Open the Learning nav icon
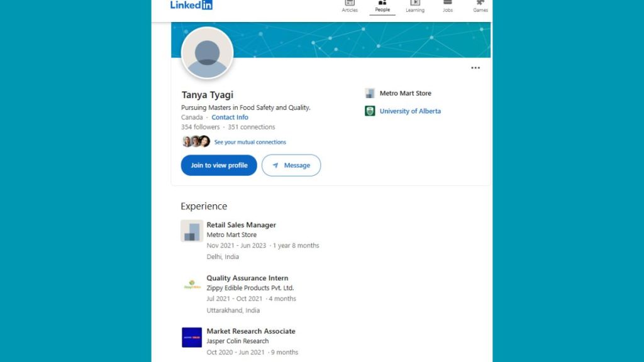 point(415,6)
